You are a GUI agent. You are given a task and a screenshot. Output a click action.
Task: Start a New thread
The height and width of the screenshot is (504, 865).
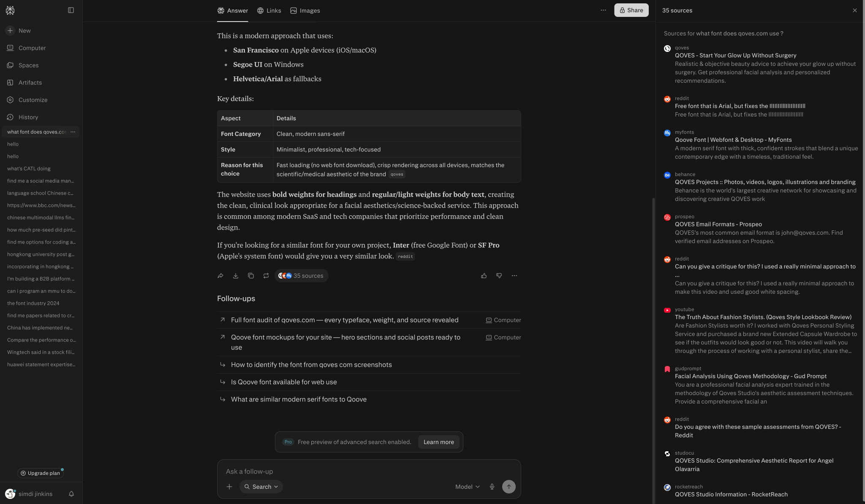(x=19, y=31)
